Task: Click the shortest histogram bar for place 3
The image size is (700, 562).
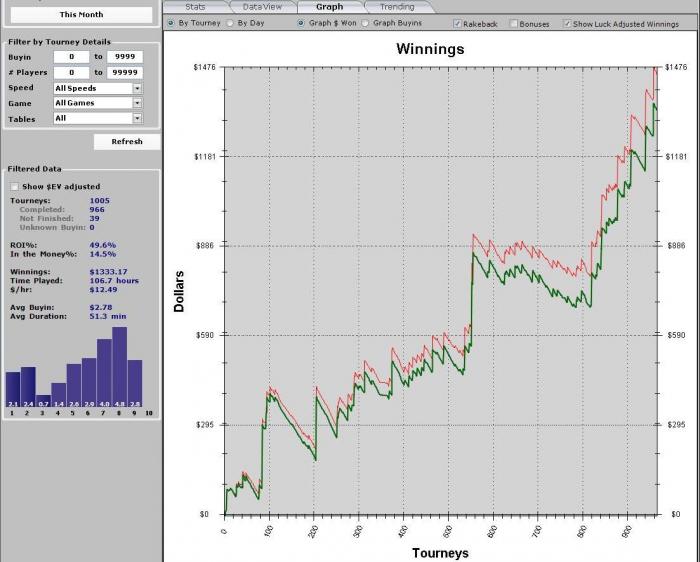Action: click(x=43, y=401)
